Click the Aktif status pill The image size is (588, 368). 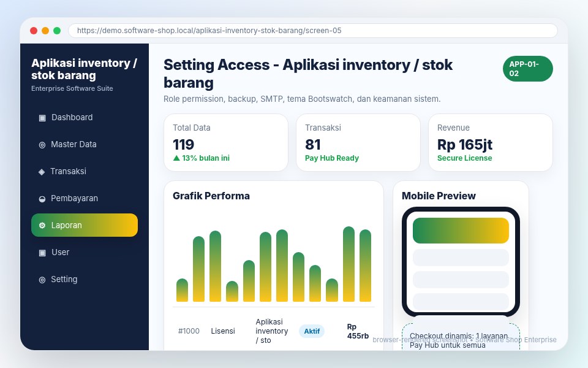312,331
